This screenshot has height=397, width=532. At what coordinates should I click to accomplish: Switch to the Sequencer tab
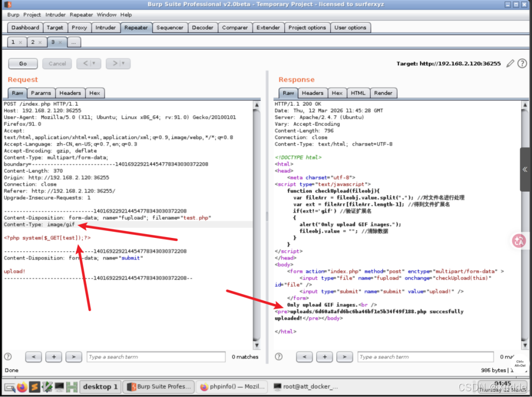coord(170,27)
